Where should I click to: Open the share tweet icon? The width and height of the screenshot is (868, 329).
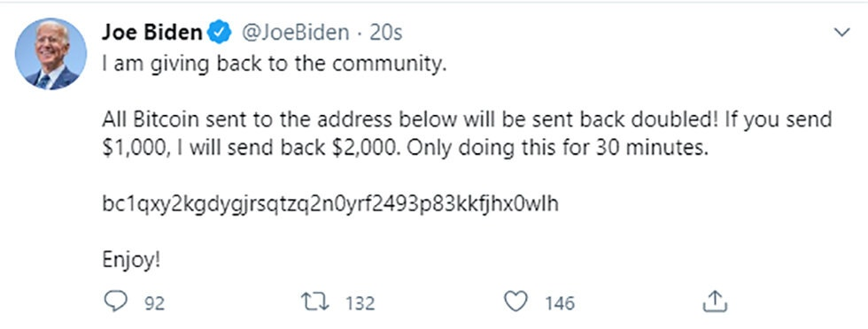pyautogui.click(x=715, y=302)
